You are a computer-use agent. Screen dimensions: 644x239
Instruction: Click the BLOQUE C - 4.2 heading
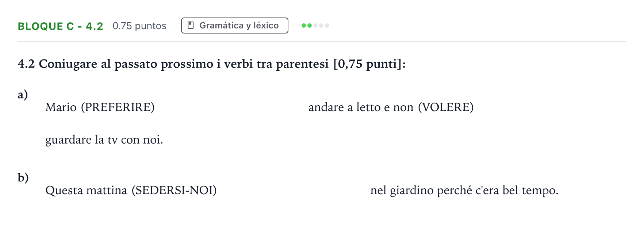(61, 26)
